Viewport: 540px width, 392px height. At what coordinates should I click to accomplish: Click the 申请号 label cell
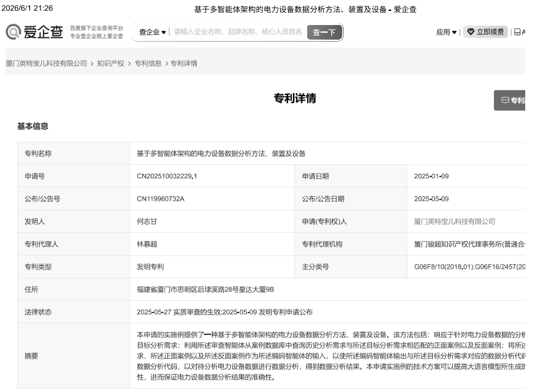click(74, 176)
